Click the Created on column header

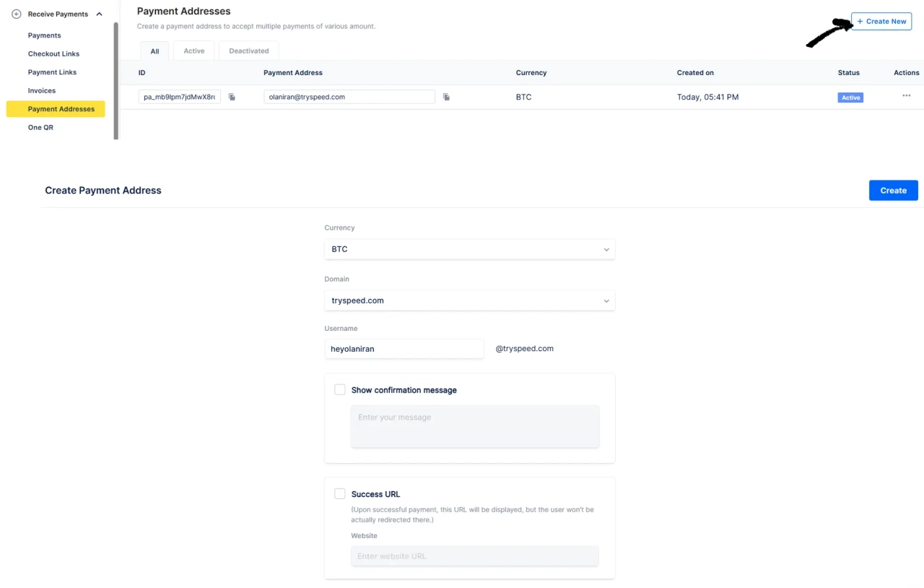point(695,73)
